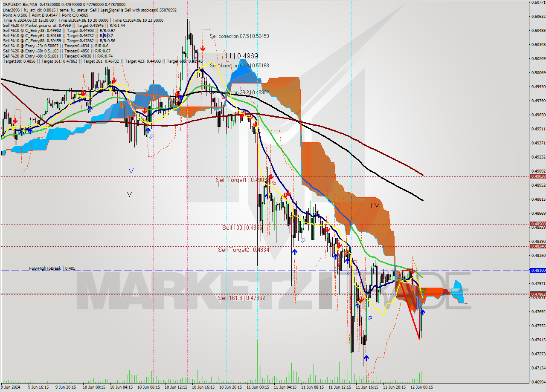Click the '10 Jun 16:15' time label
The width and height of the screenshot is (546, 392).
(x=203, y=388)
